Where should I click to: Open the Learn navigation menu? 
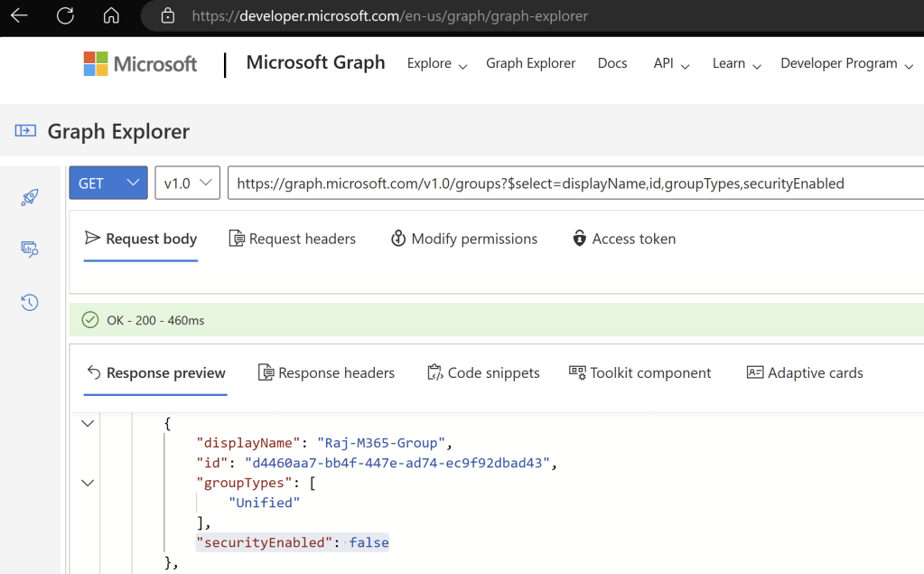pyautogui.click(x=736, y=64)
